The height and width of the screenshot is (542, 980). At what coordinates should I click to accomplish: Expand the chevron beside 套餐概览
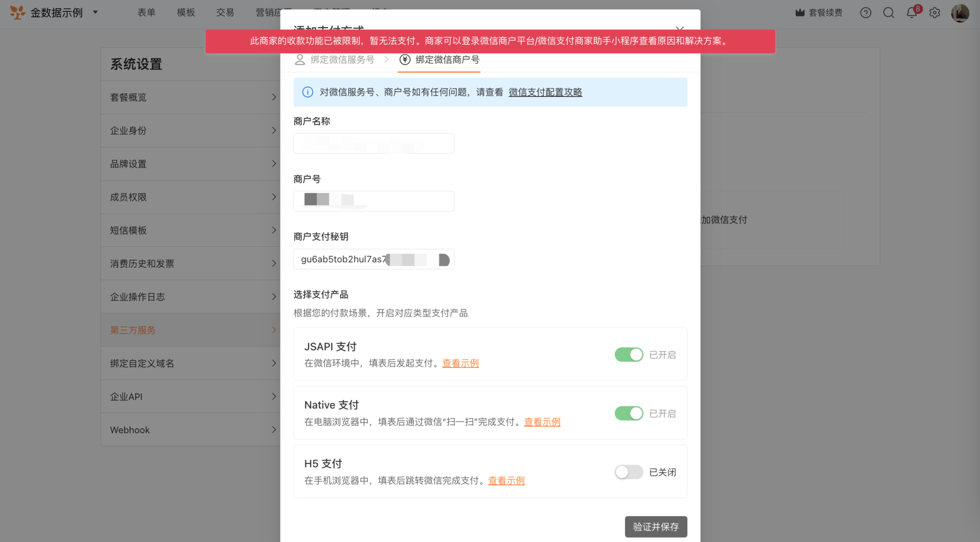pos(274,97)
